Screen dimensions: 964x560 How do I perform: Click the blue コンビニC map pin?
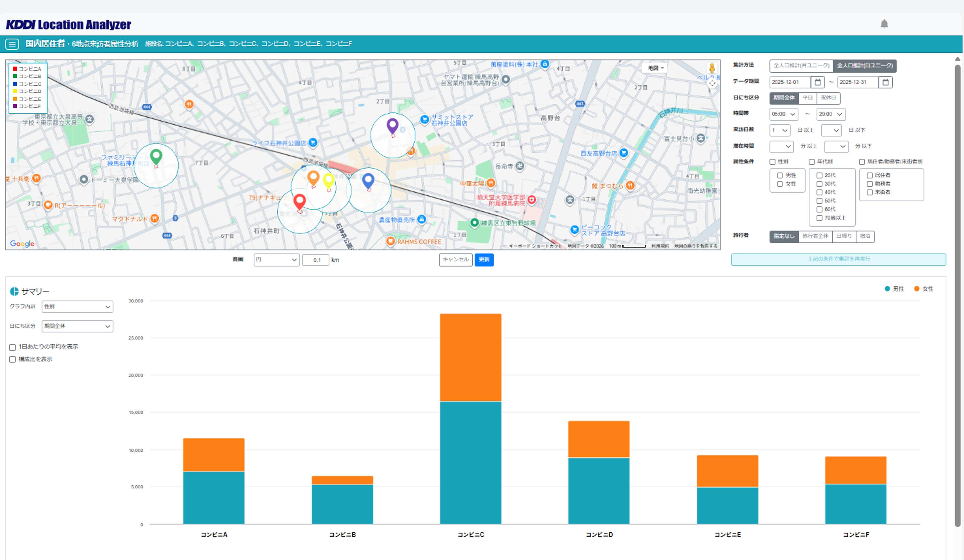point(368,180)
